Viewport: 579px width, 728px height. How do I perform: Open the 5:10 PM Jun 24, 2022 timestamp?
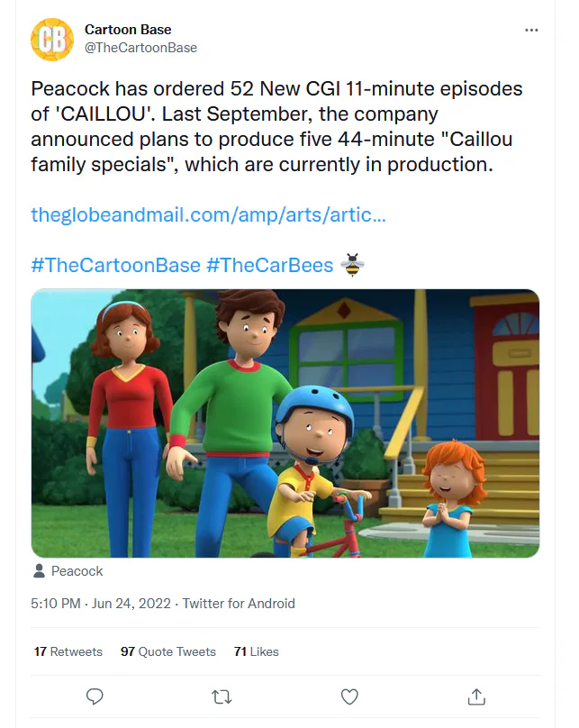pyautogui.click(x=101, y=604)
